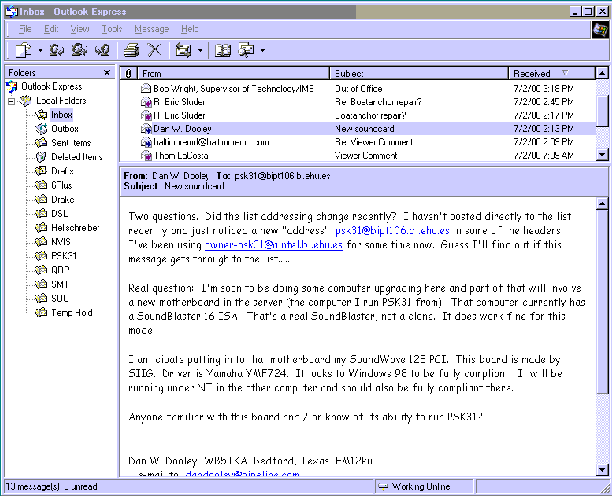The height and width of the screenshot is (496, 612).
Task: Click the preview pane scrollbar thumb
Action: click(x=603, y=301)
